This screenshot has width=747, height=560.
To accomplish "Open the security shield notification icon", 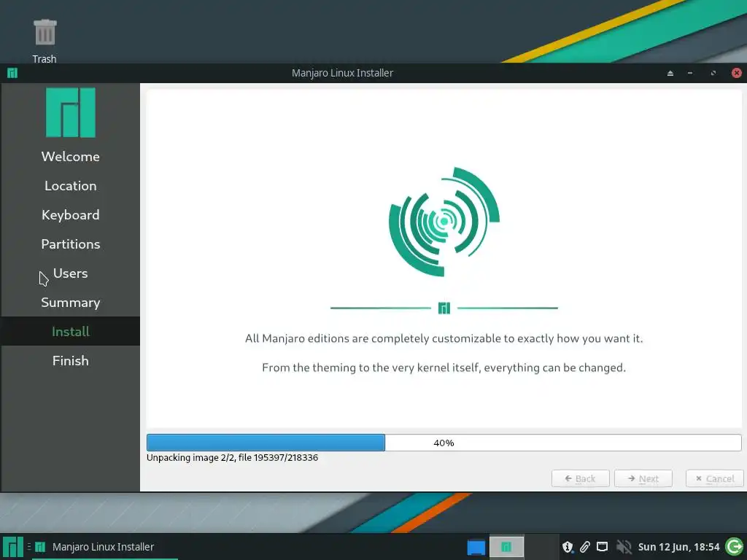I will pyautogui.click(x=568, y=547).
